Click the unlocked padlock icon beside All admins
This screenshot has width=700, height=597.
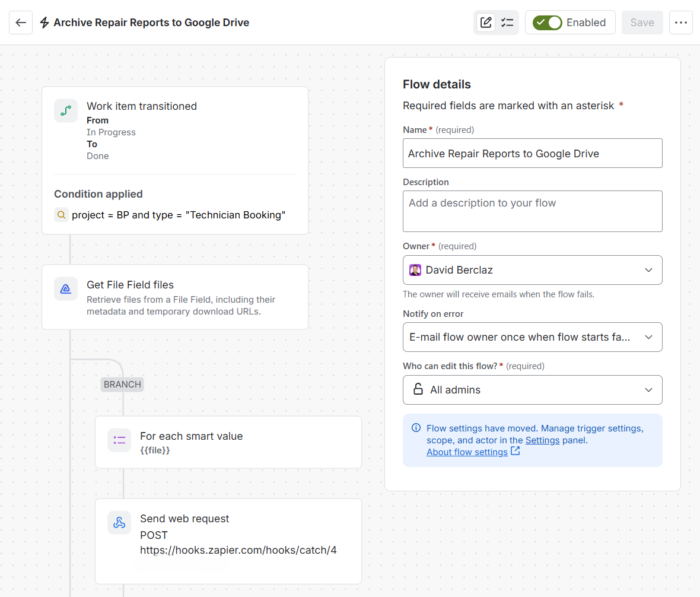418,389
